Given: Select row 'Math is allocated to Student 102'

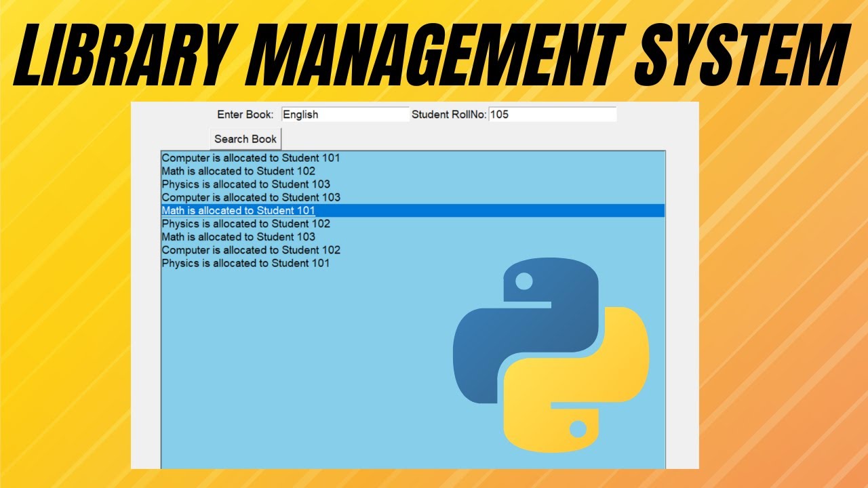Looking at the screenshot, I should click(x=413, y=171).
